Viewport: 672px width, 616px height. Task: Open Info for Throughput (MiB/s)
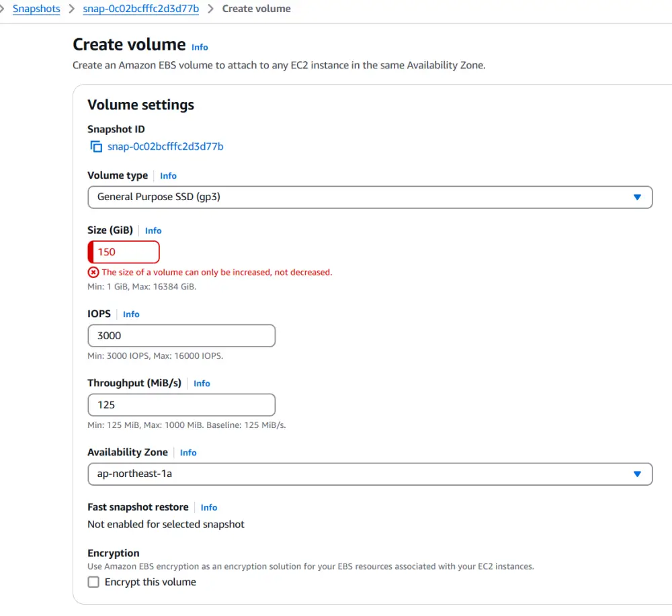(202, 384)
